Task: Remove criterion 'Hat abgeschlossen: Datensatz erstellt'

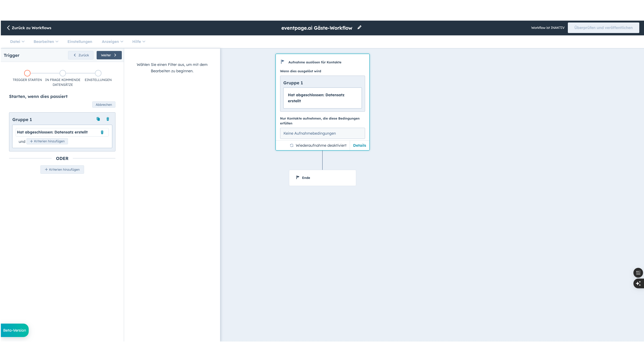Action: (102, 132)
